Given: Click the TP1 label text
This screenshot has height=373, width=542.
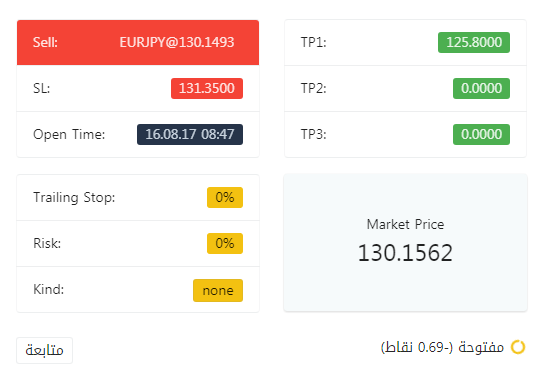Looking at the screenshot, I should (314, 43).
